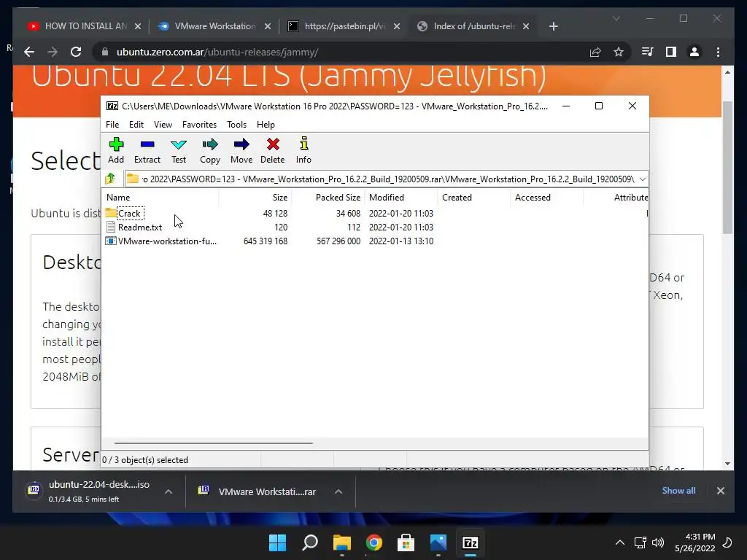
Task: Sort by Packed Size column header
Action: coord(328,197)
